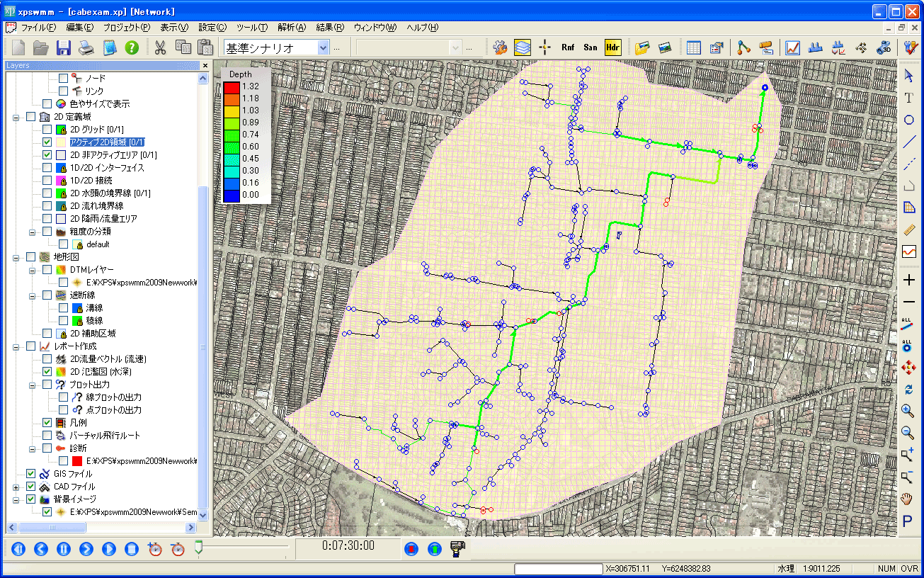Image resolution: width=924 pixels, height=578 pixels.
Task: Click the red 1.32 depth legend swatch
Action: 231,87
